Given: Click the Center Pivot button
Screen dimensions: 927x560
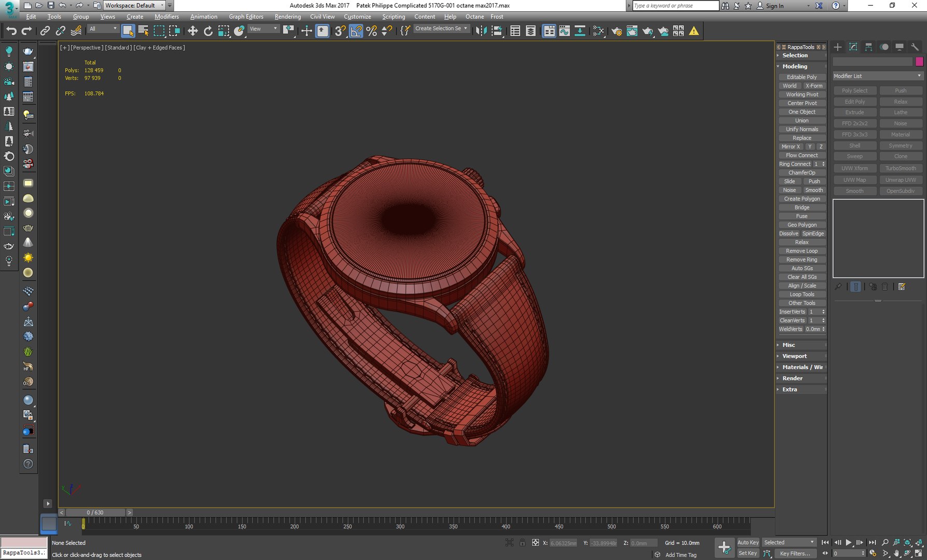Looking at the screenshot, I should [x=802, y=103].
